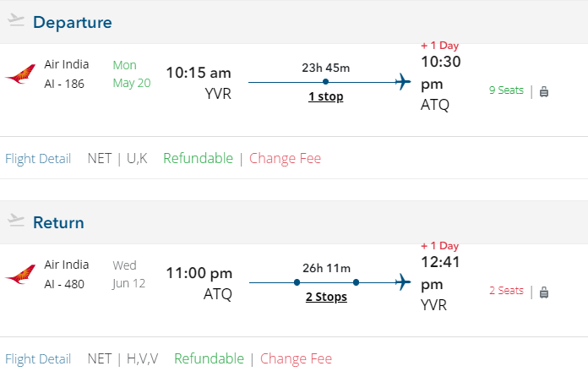This screenshot has height=377, width=588.
Task: Click the Return section header
Action: click(x=58, y=223)
